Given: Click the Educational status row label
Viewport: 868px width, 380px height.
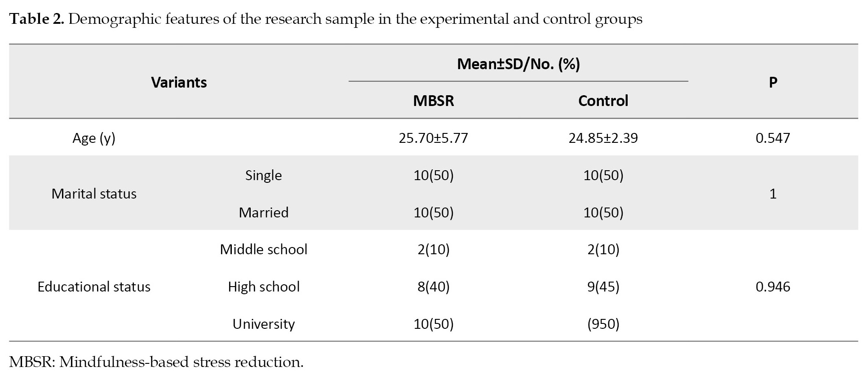Looking at the screenshot, I should click(x=94, y=287).
